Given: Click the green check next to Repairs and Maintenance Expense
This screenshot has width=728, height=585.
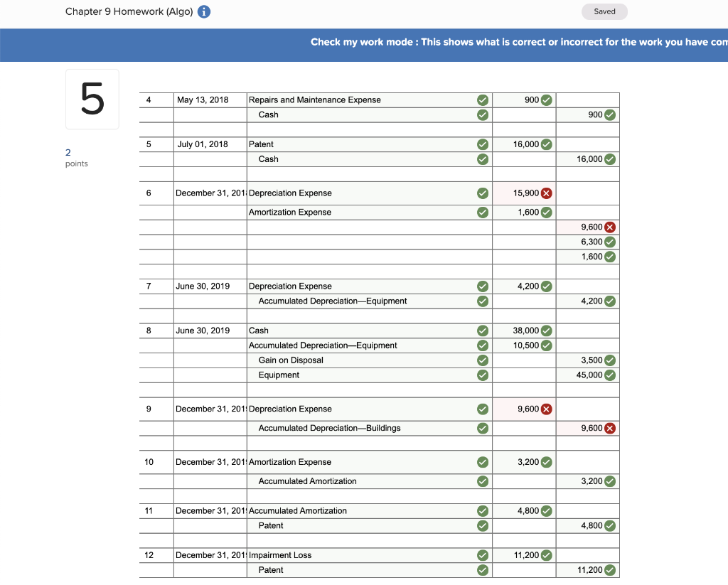Looking at the screenshot, I should tap(482, 100).
